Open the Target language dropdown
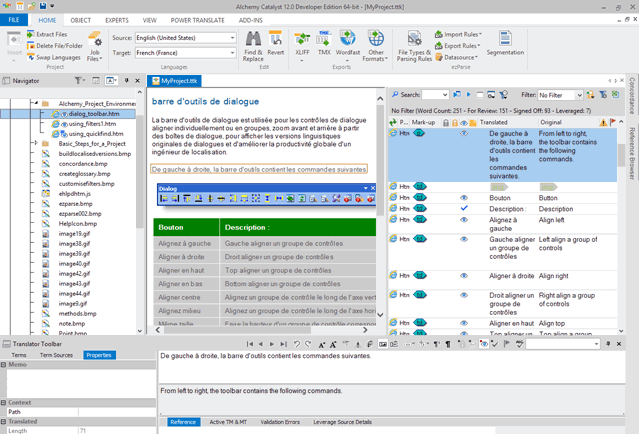639x434 pixels. pos(232,53)
